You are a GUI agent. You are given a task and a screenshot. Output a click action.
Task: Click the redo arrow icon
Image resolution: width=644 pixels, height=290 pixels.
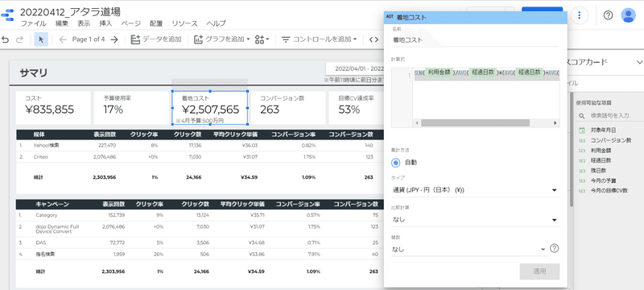[19, 39]
